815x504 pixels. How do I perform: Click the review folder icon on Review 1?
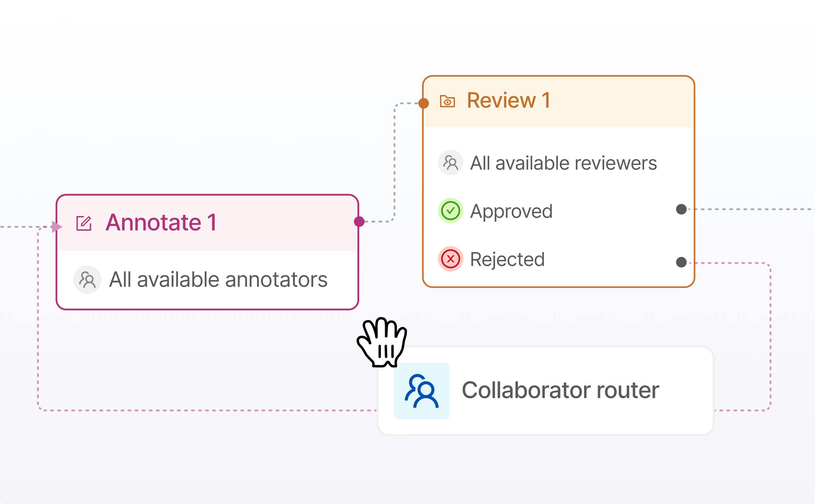pyautogui.click(x=447, y=102)
